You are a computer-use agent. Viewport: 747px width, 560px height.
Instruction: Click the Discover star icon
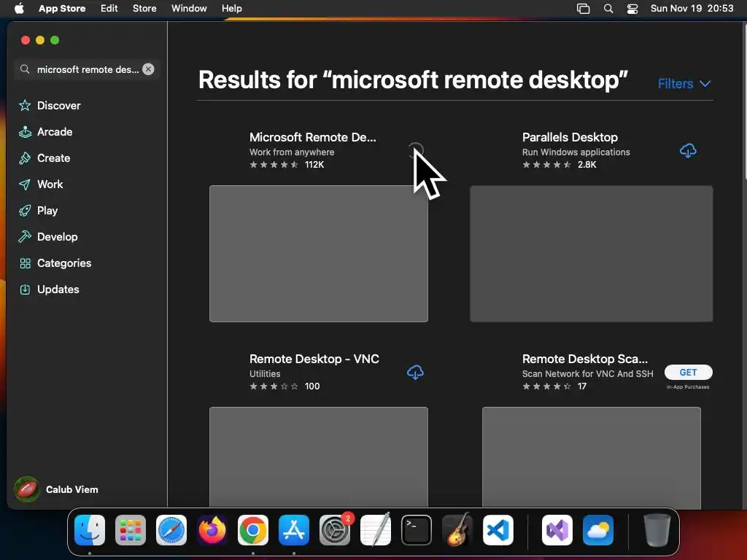point(25,105)
